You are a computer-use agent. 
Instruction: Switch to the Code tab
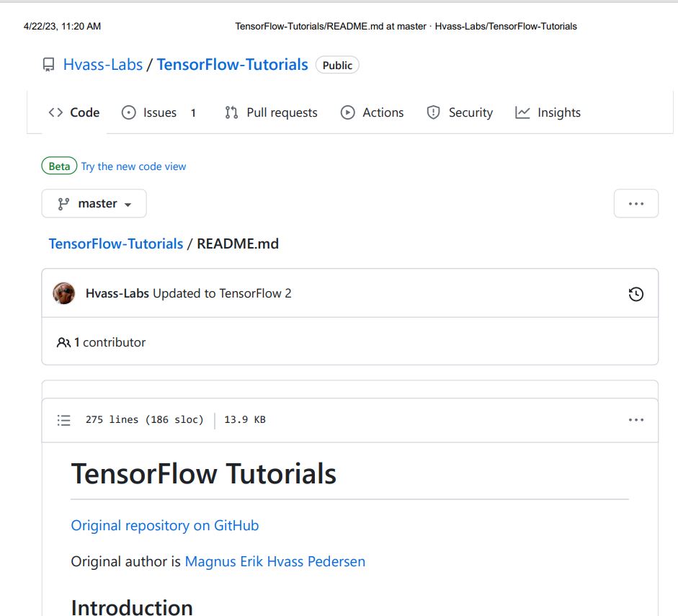click(x=74, y=112)
